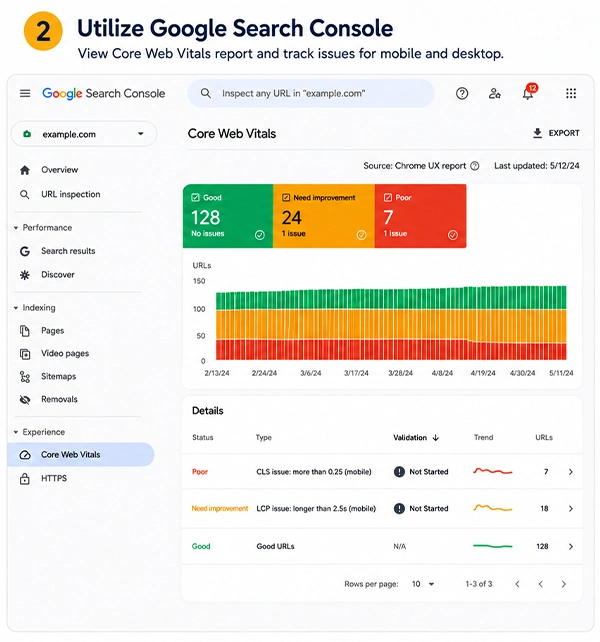Click the orange trend sparkline in LCP row
Viewport: 600px width, 642px height.
pyautogui.click(x=493, y=508)
